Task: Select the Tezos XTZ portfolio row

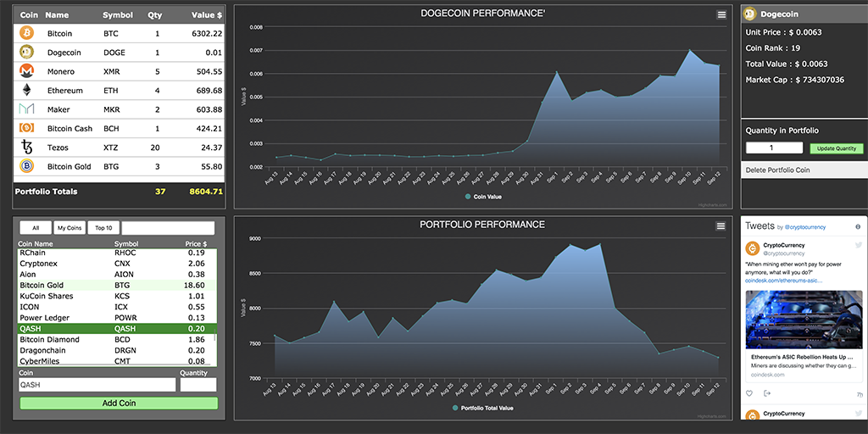Action: [x=119, y=147]
